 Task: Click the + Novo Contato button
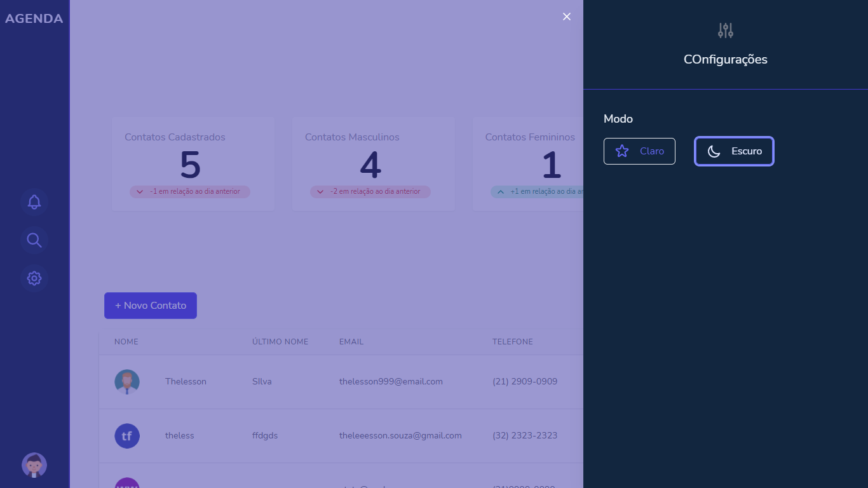click(151, 306)
